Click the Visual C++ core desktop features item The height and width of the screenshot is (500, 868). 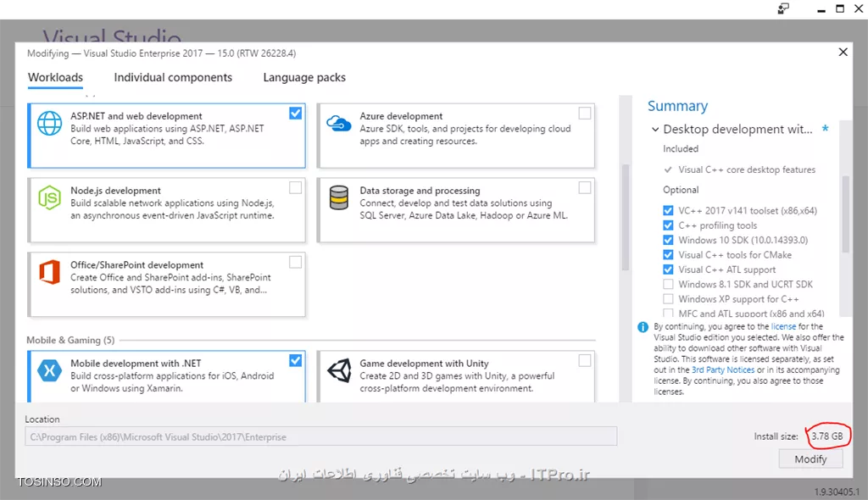click(x=747, y=169)
